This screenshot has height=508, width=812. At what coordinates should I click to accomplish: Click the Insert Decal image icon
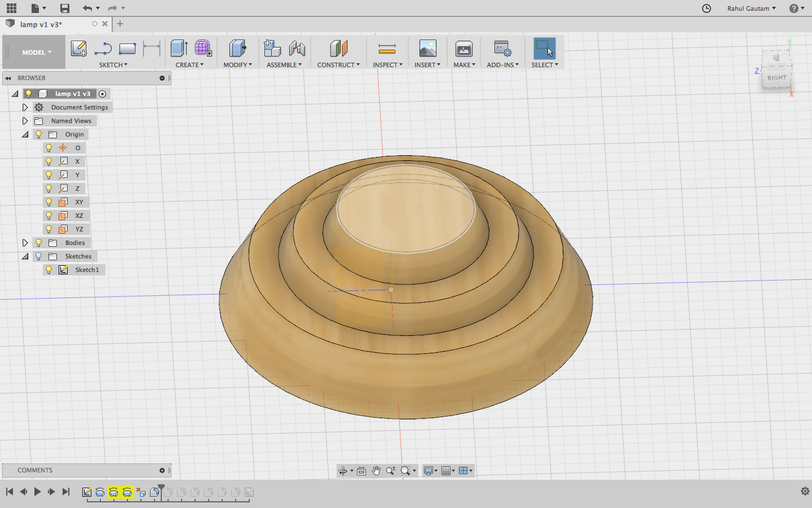[x=427, y=49]
